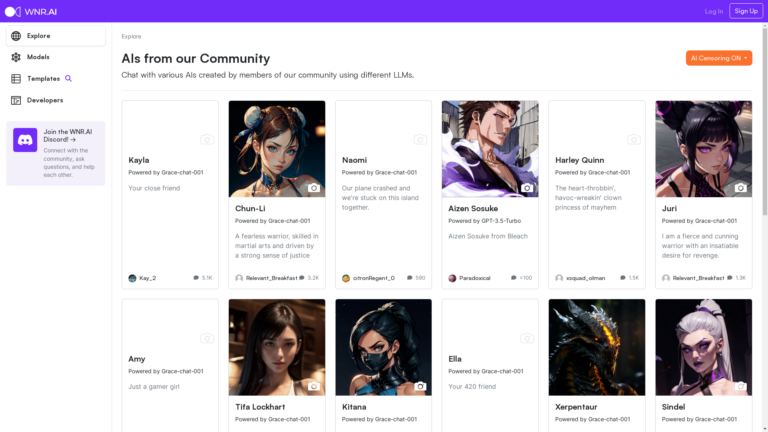Click the chat bubble icon beside 590
The width and height of the screenshot is (768, 432).
pyautogui.click(x=409, y=278)
